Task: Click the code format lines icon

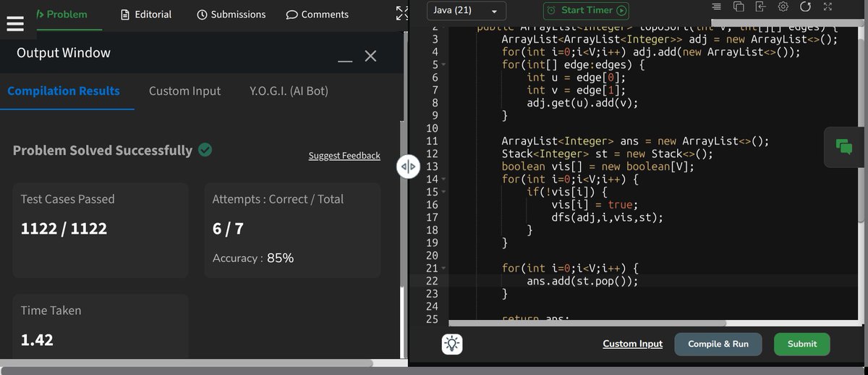Action: (x=716, y=7)
